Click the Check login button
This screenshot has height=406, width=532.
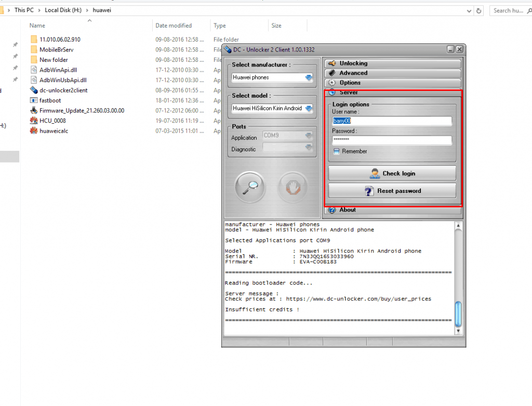click(392, 174)
